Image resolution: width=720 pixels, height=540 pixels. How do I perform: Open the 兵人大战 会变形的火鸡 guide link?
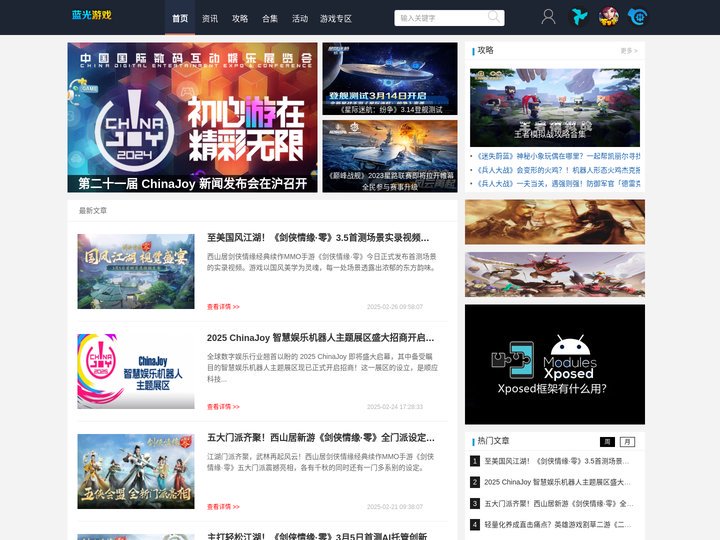click(558, 170)
